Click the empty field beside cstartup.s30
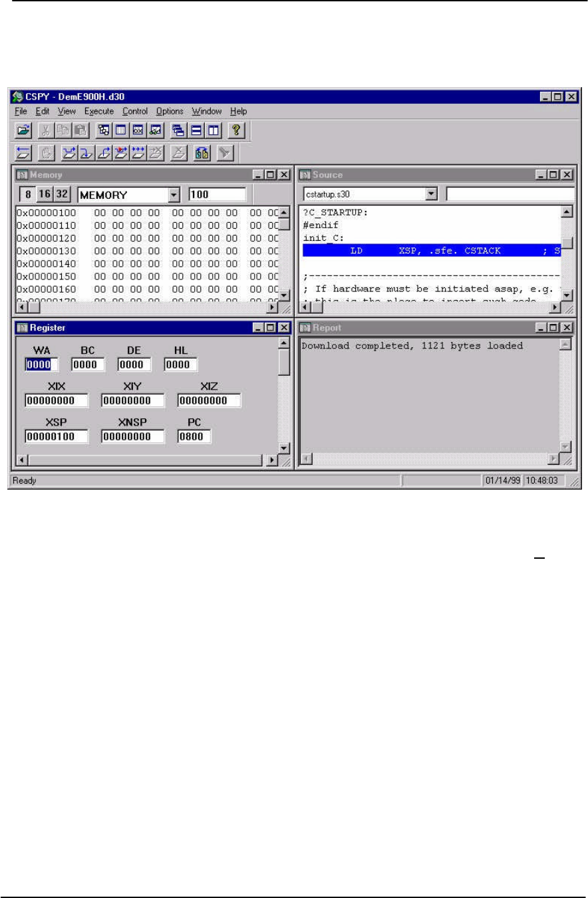 [x=510, y=194]
